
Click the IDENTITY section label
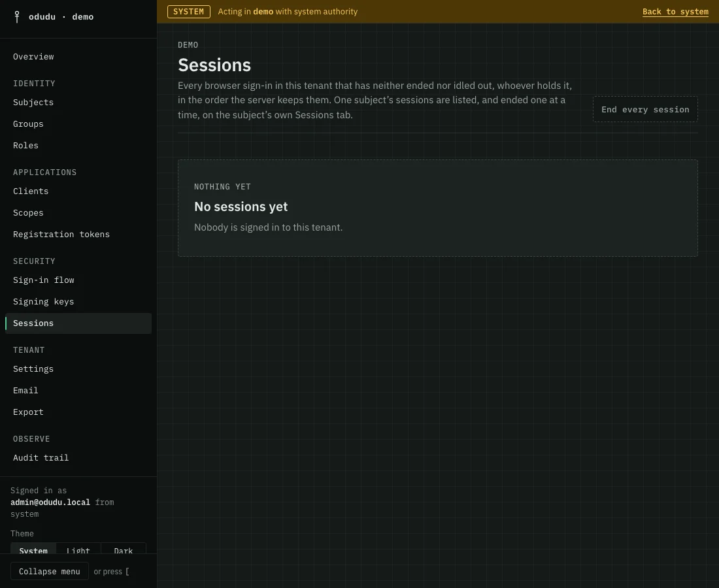(34, 84)
